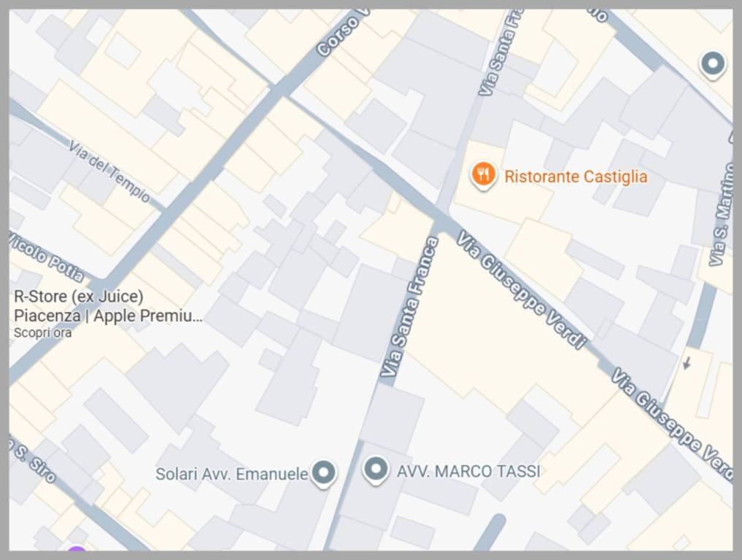Image resolution: width=742 pixels, height=560 pixels.
Task: Select the Vicolo Potia street label
Action: [46, 257]
